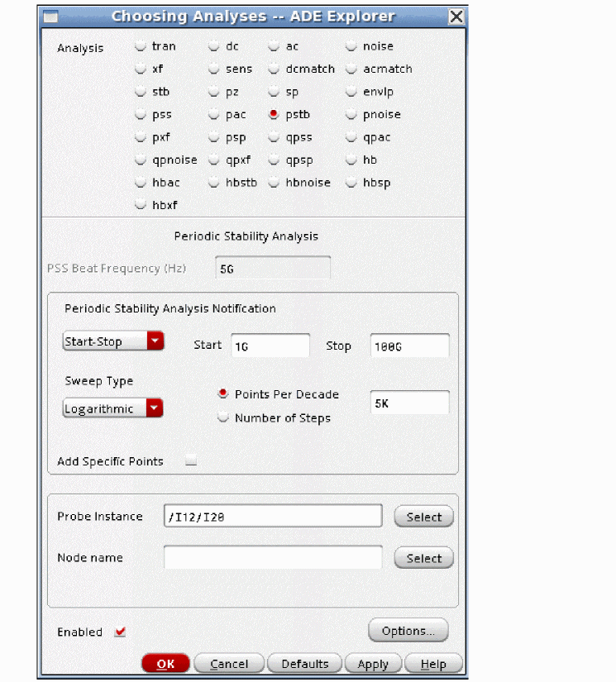Click Select next to Node name
The width and height of the screenshot is (616, 682).
pos(423,558)
